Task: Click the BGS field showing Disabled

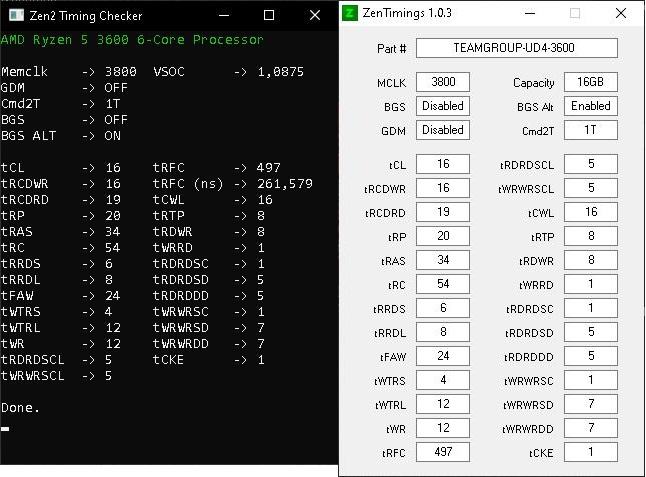Action: [x=443, y=106]
